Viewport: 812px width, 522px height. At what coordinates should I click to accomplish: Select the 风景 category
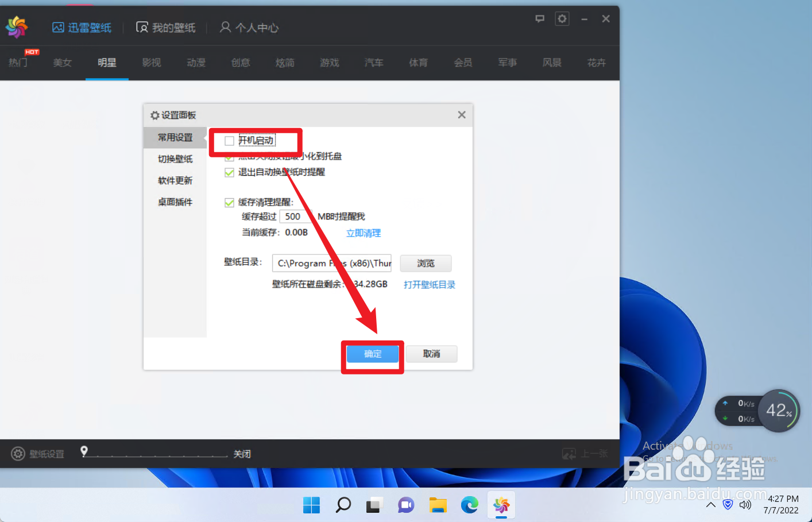552,63
